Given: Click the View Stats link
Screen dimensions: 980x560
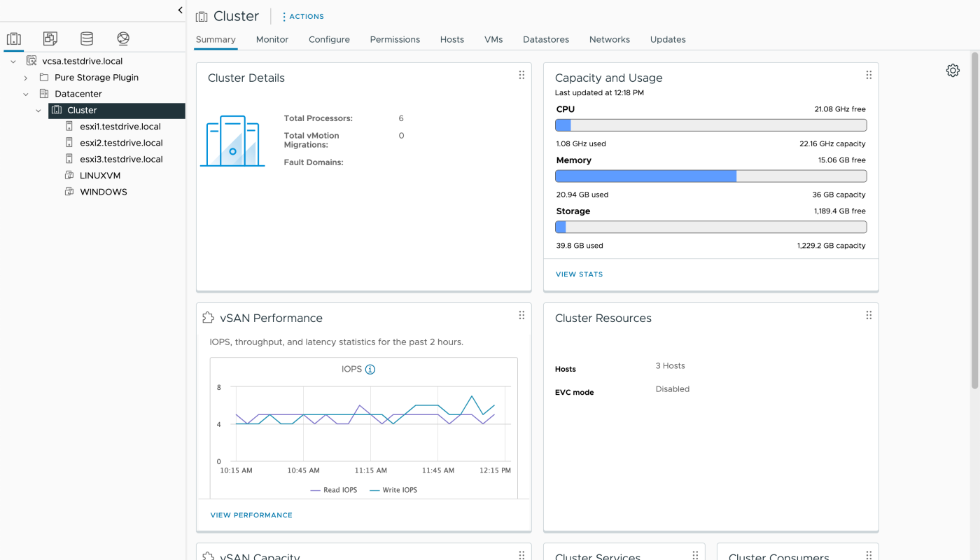Looking at the screenshot, I should pos(579,274).
